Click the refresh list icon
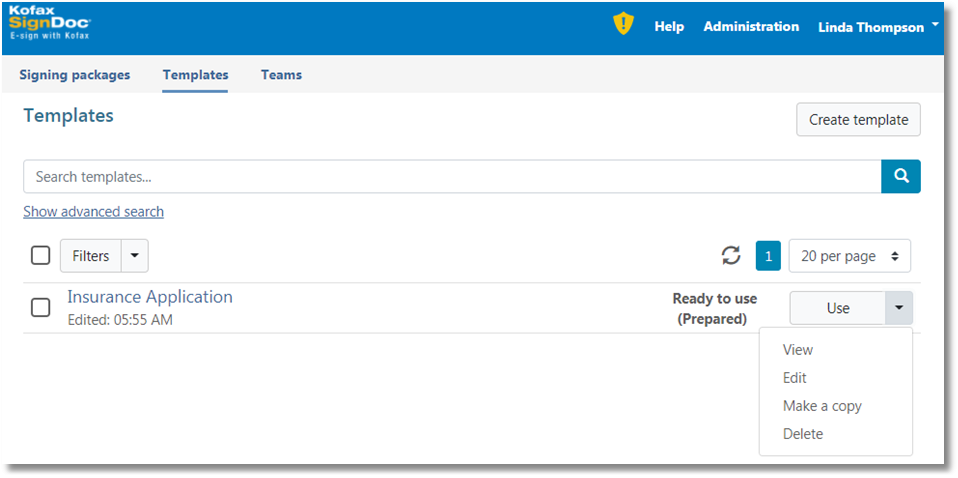The image size is (958, 478). point(731,256)
